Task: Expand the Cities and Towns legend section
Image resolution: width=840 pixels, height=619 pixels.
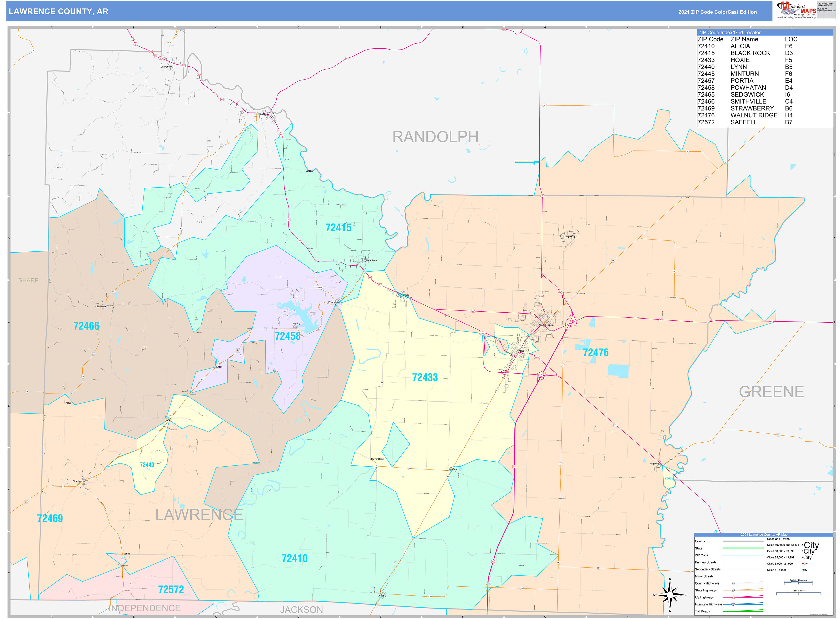Action: coord(778,539)
